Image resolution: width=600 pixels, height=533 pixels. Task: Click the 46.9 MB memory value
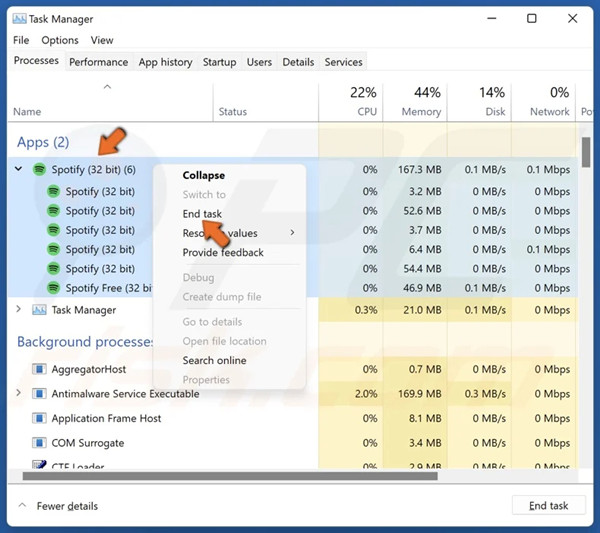422,288
